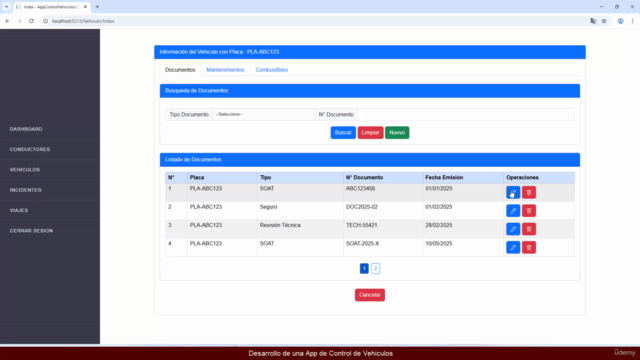
Task: Edit the Seguro document DOC2025-02
Action: click(513, 211)
